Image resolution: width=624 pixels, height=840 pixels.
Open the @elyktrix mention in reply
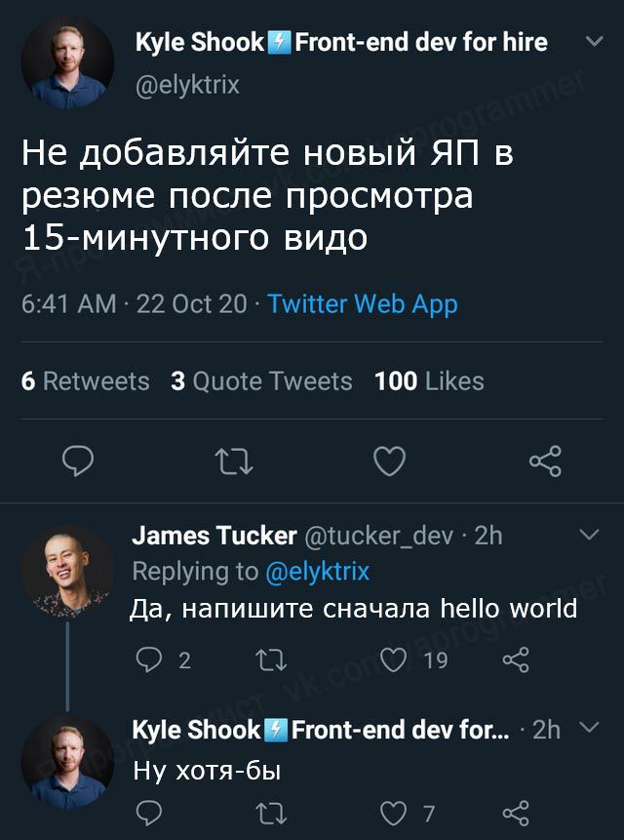(317, 571)
